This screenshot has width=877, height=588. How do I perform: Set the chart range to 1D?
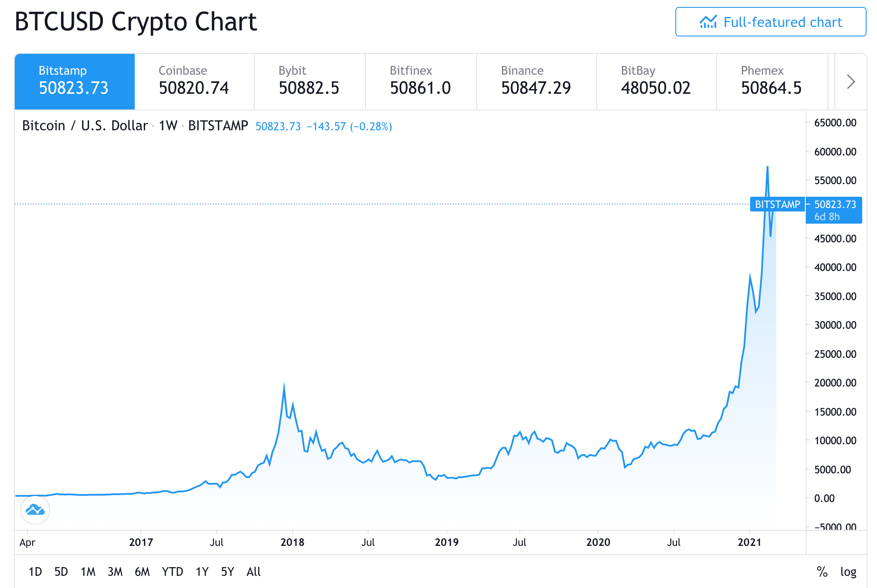pyautogui.click(x=35, y=571)
